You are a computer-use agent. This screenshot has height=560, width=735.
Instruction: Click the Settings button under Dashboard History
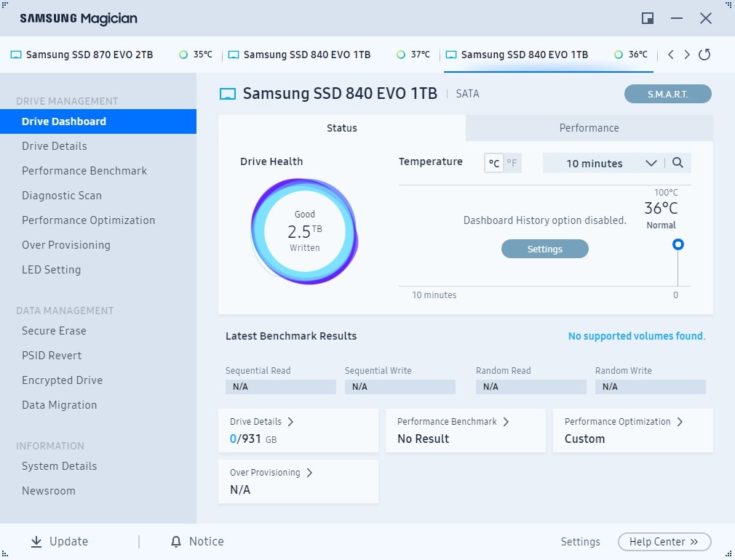pyautogui.click(x=544, y=249)
